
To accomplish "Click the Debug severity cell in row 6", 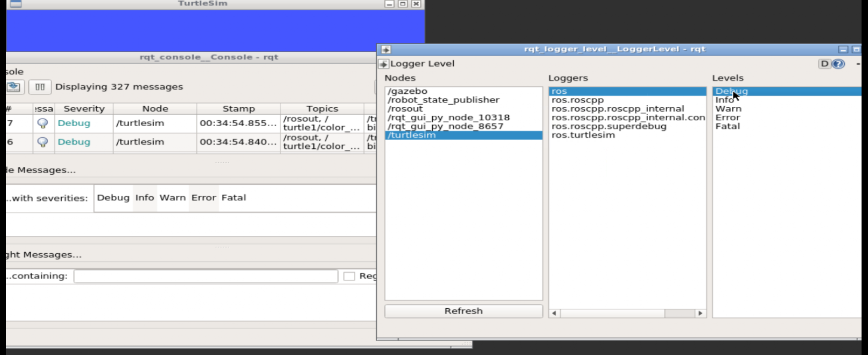I will tap(84, 142).
